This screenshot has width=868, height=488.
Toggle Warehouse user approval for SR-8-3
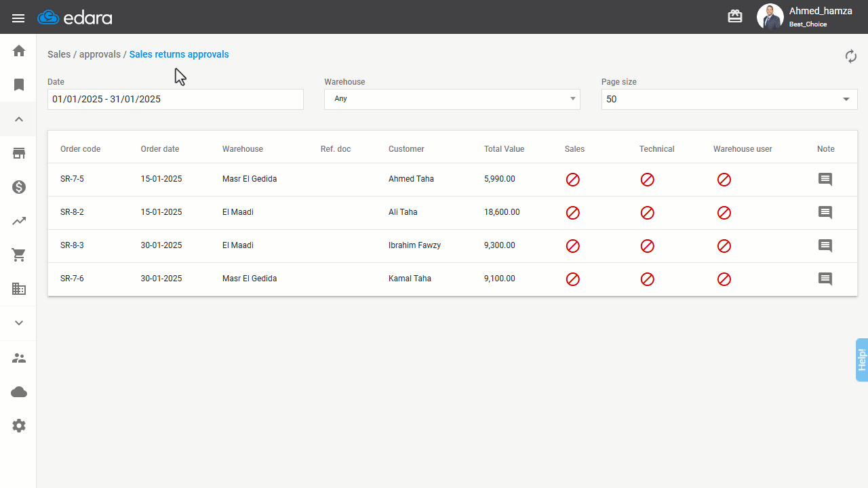point(724,246)
